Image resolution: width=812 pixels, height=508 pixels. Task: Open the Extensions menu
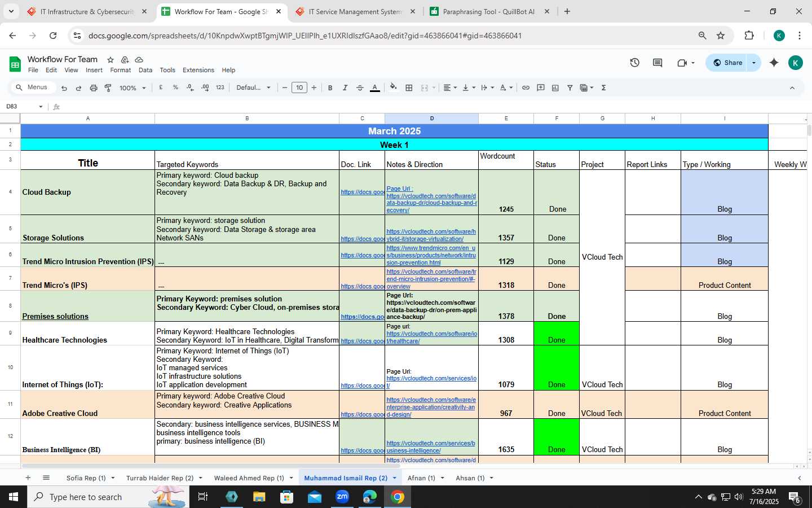click(x=198, y=70)
